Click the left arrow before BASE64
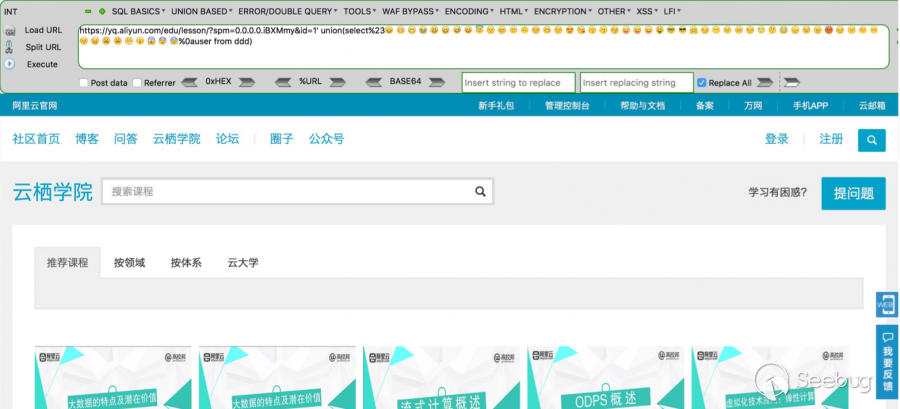 (x=374, y=83)
